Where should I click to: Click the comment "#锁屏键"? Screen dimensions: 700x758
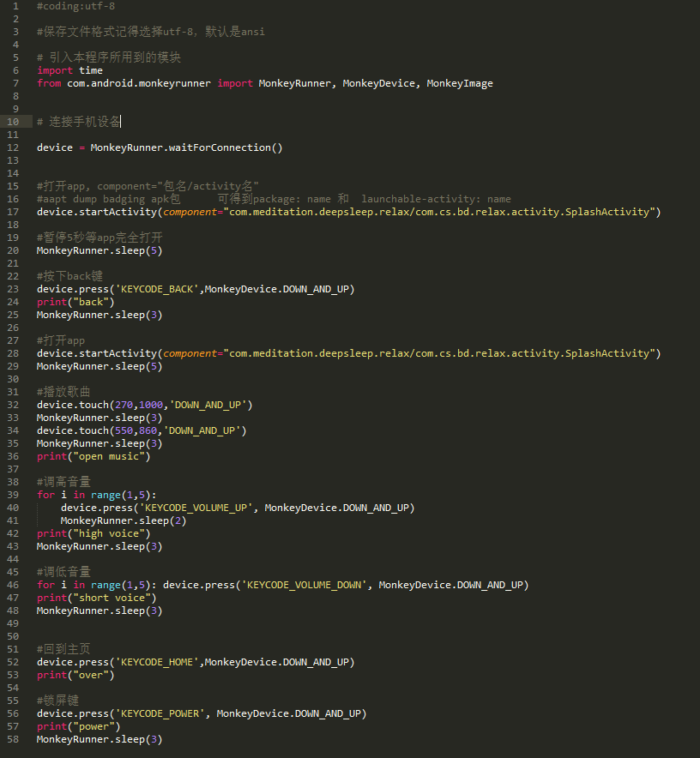click(57, 701)
